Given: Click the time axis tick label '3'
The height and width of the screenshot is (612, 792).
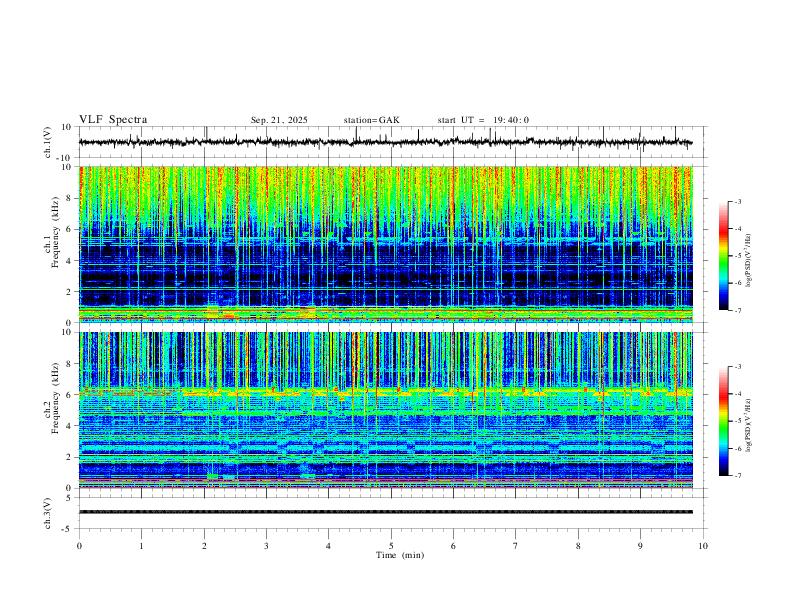Looking at the screenshot, I should (266, 546).
